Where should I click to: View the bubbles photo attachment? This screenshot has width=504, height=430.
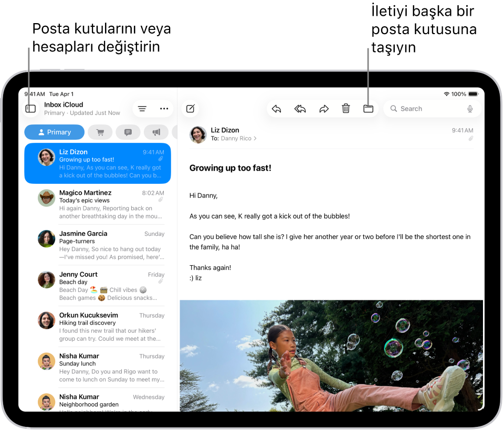[x=331, y=355]
